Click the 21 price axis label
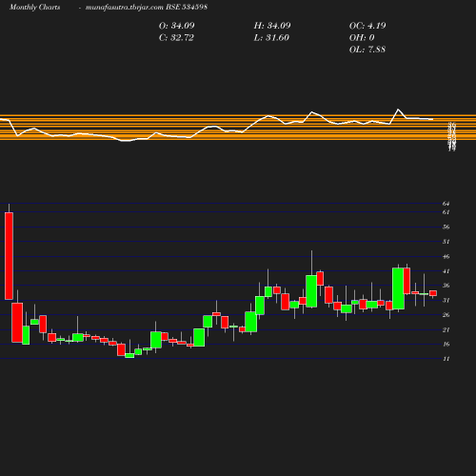The width and height of the screenshot is (476, 476). (x=446, y=329)
